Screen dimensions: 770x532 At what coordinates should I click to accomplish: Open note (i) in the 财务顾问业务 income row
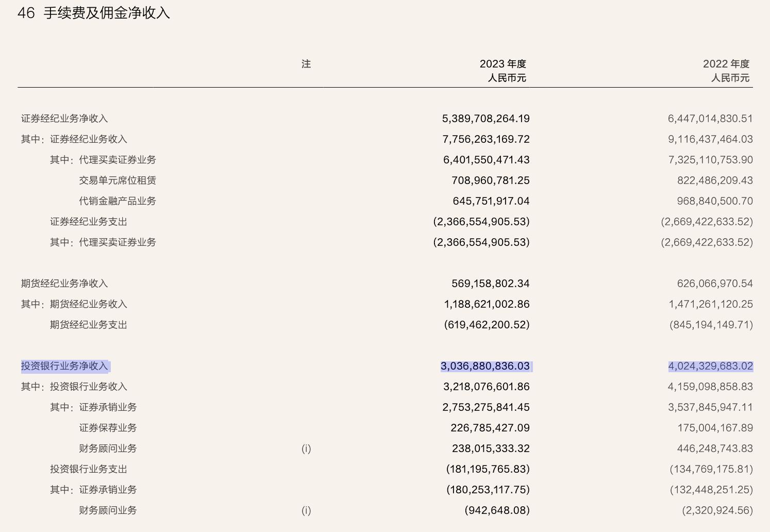pos(306,448)
